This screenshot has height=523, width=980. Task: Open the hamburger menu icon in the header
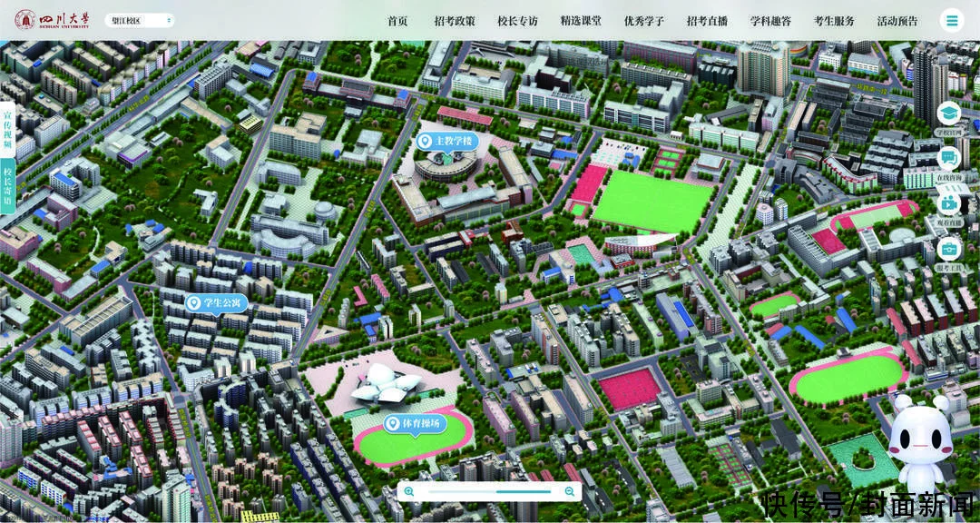coord(952,21)
